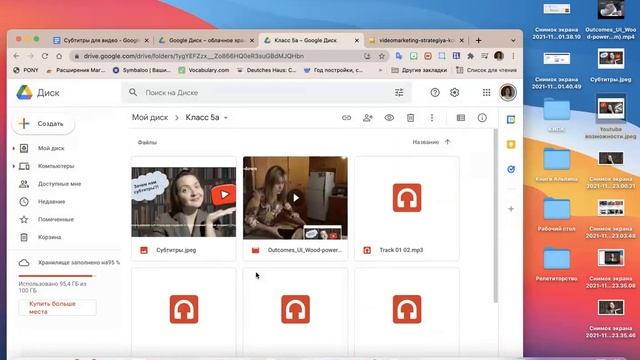
Task: Open Хранилище storage link
Action: (79, 262)
